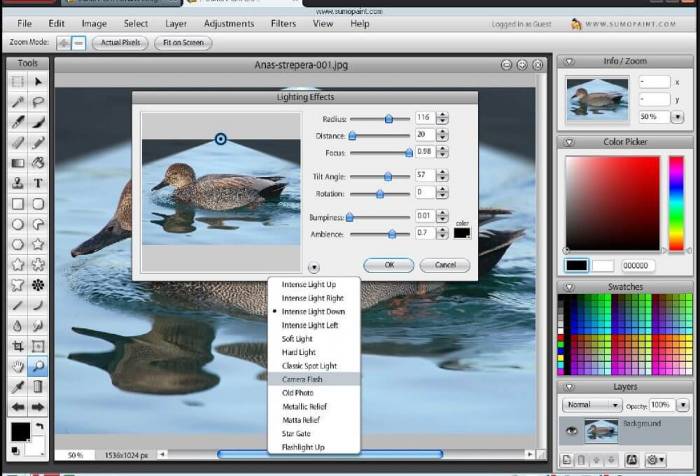Hide the Background layer with eye icon
700x476 pixels.
(571, 432)
